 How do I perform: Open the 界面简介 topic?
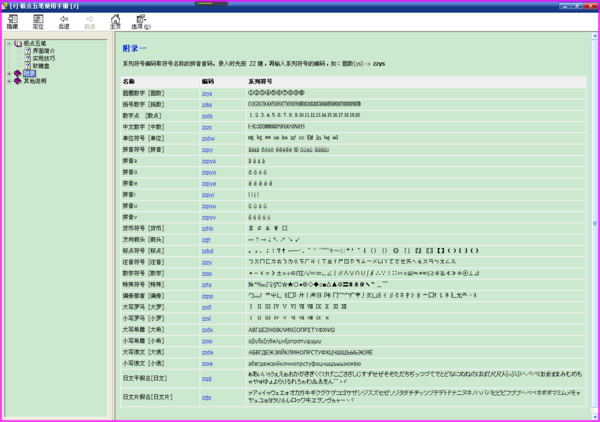pos(44,51)
